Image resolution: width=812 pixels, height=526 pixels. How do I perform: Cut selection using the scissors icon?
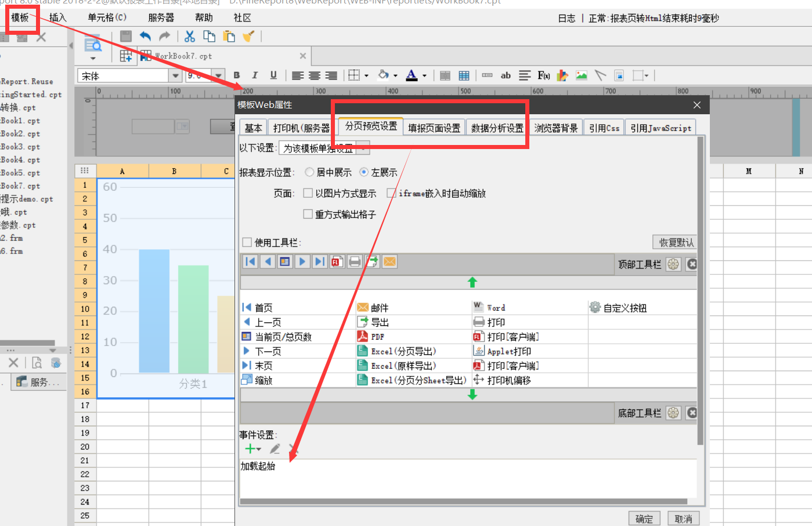(x=190, y=36)
